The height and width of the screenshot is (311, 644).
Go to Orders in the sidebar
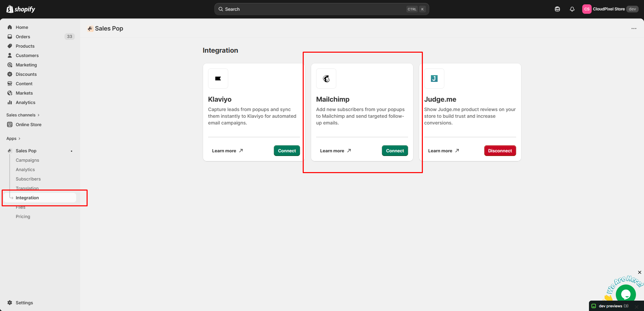coord(23,37)
